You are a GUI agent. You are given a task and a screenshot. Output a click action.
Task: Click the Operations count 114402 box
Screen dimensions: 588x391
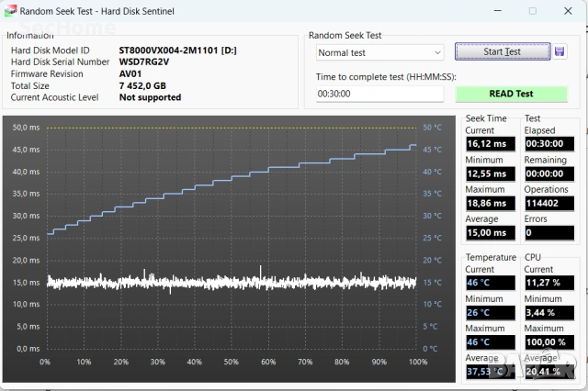549,203
